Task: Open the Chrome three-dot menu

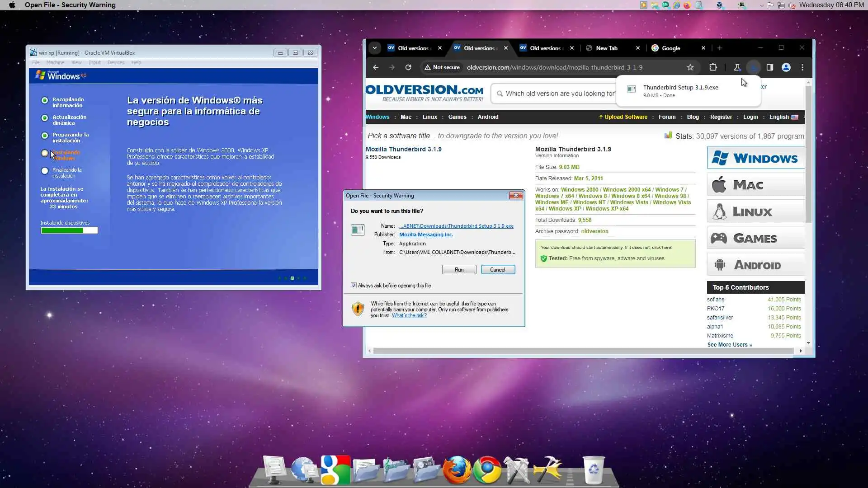Action: [x=802, y=67]
